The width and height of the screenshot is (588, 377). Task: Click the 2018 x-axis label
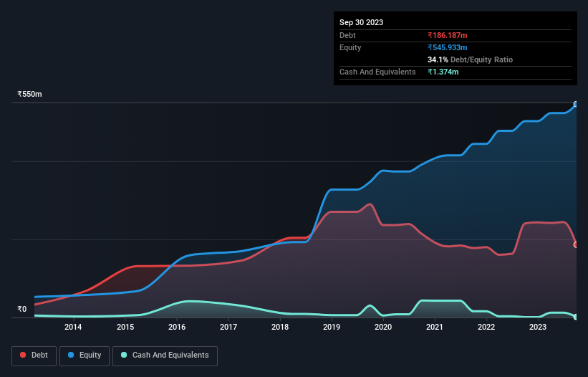(280, 327)
